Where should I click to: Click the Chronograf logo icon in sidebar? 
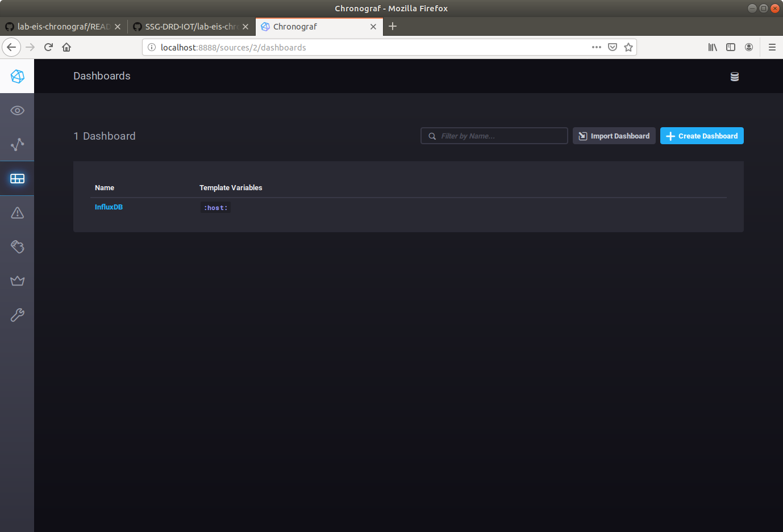point(18,76)
